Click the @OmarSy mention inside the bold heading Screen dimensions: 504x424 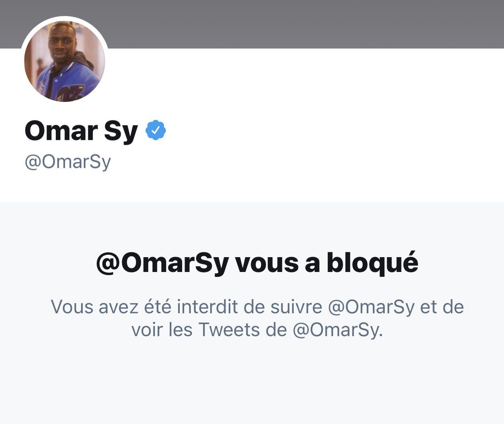pos(163,263)
